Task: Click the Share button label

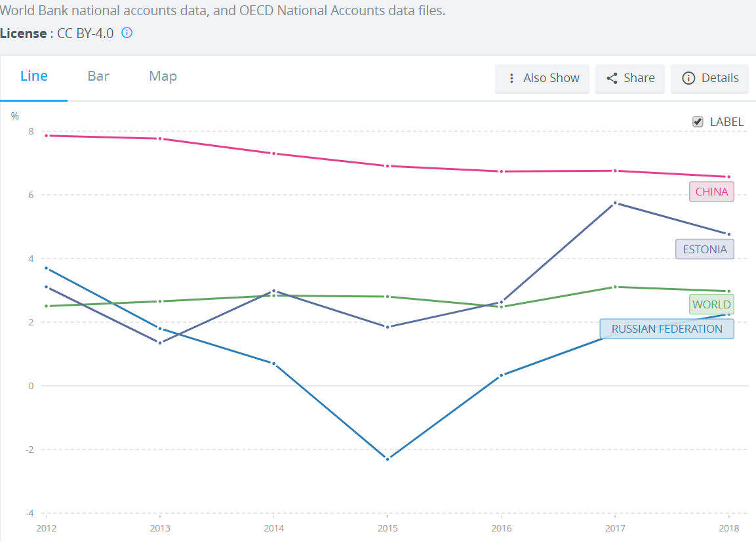Action: pyautogui.click(x=639, y=78)
